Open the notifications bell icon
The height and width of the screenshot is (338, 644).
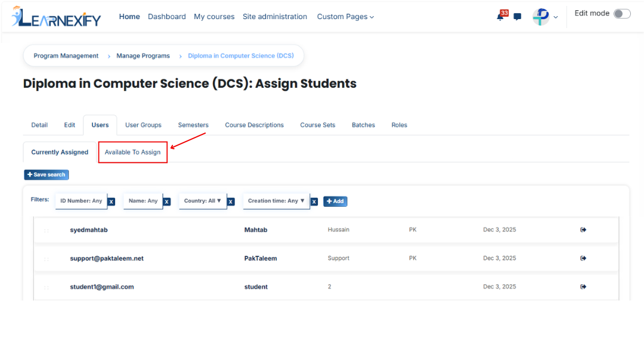[500, 17]
